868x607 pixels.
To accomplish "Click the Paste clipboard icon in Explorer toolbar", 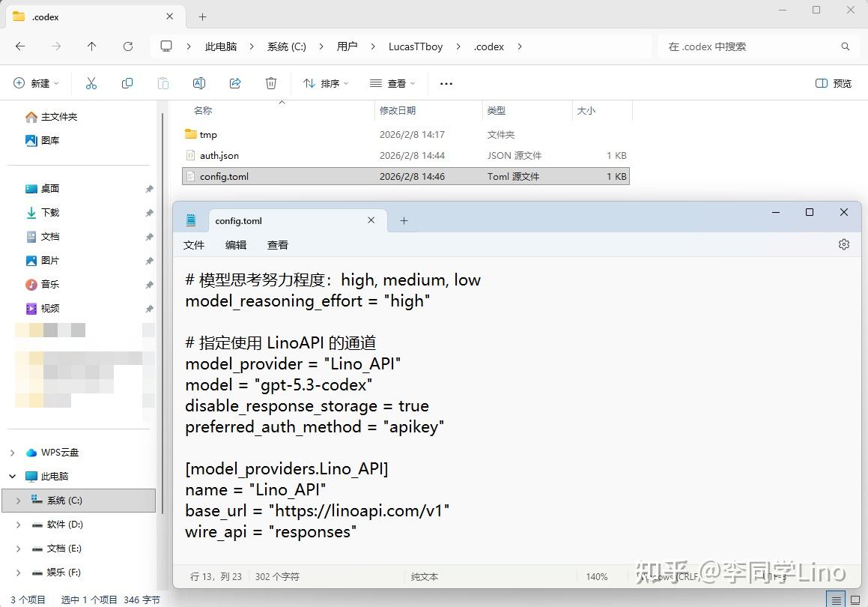I will [163, 83].
